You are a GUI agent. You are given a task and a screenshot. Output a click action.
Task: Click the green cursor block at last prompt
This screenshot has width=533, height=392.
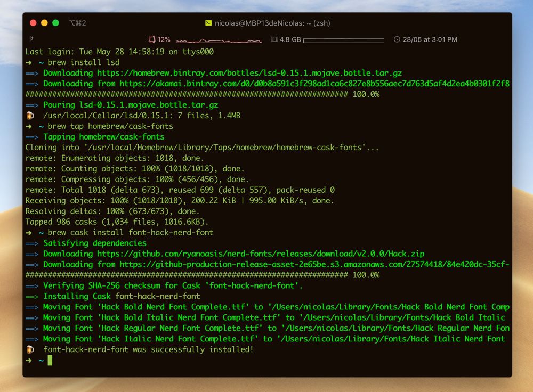pyautogui.click(x=50, y=360)
